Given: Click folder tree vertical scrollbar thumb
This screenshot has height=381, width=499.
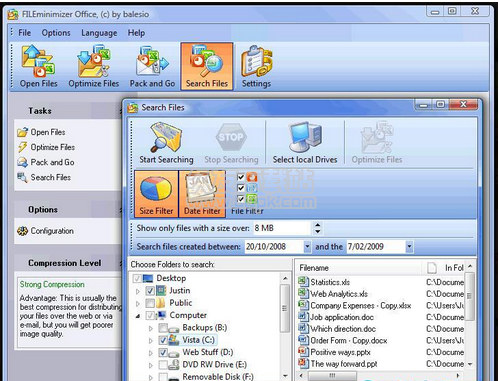Looking at the screenshot, I should click(285, 308).
